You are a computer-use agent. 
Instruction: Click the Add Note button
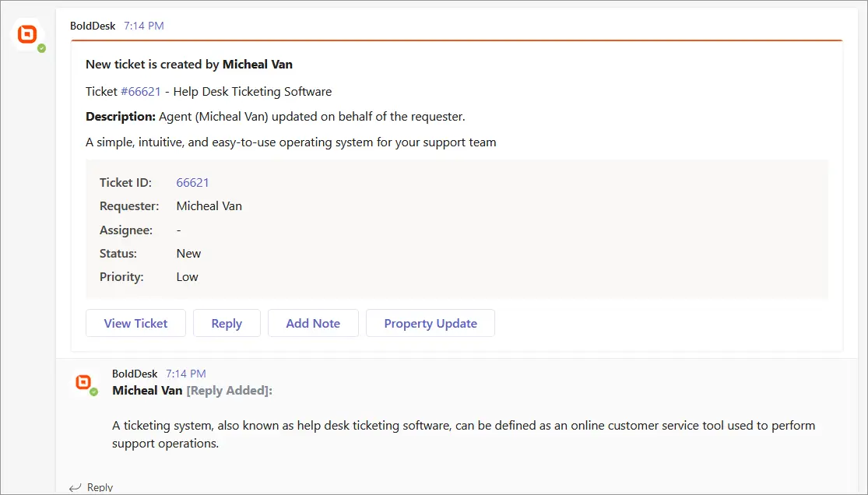[313, 323]
